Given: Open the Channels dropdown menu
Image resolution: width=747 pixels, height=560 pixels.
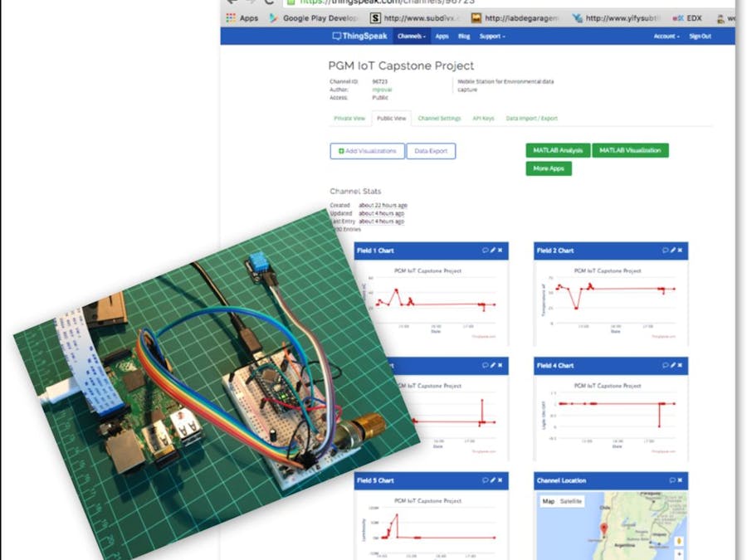Looking at the screenshot, I should [x=413, y=37].
